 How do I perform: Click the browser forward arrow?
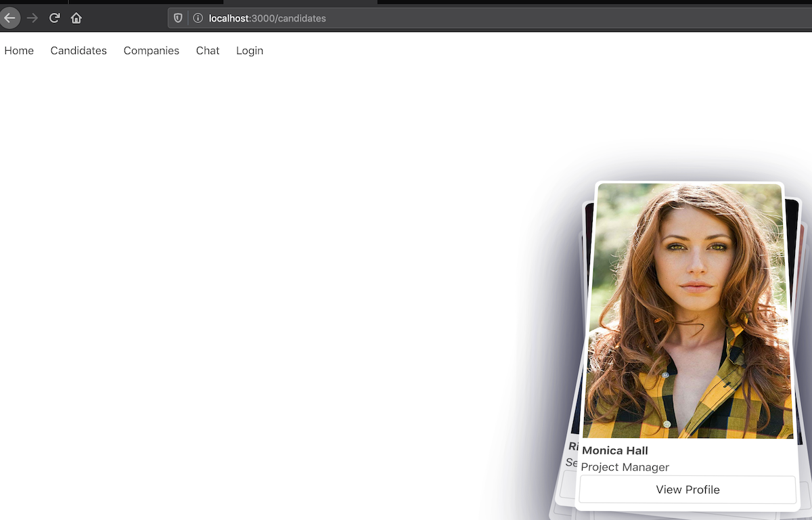[32, 18]
